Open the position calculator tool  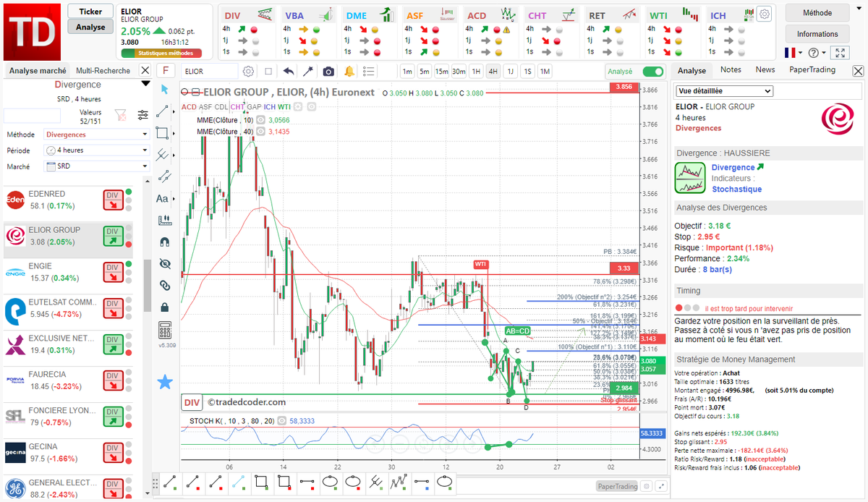coord(164,330)
